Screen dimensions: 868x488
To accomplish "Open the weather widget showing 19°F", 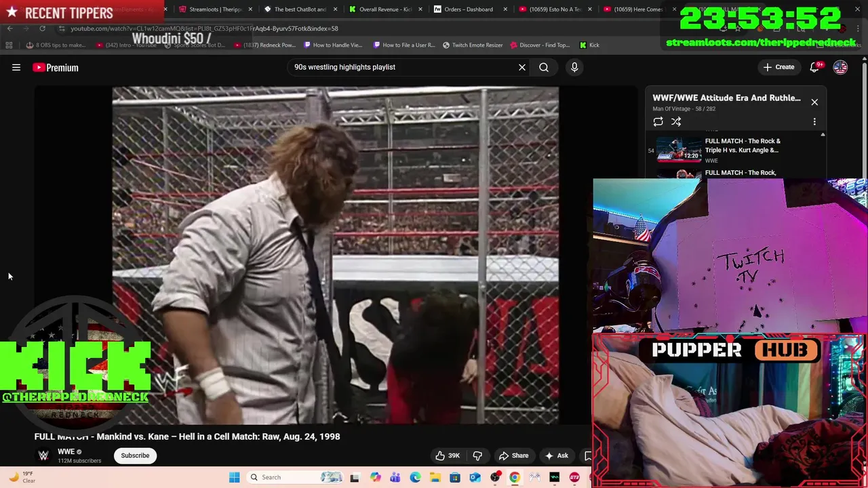I will click(x=20, y=477).
